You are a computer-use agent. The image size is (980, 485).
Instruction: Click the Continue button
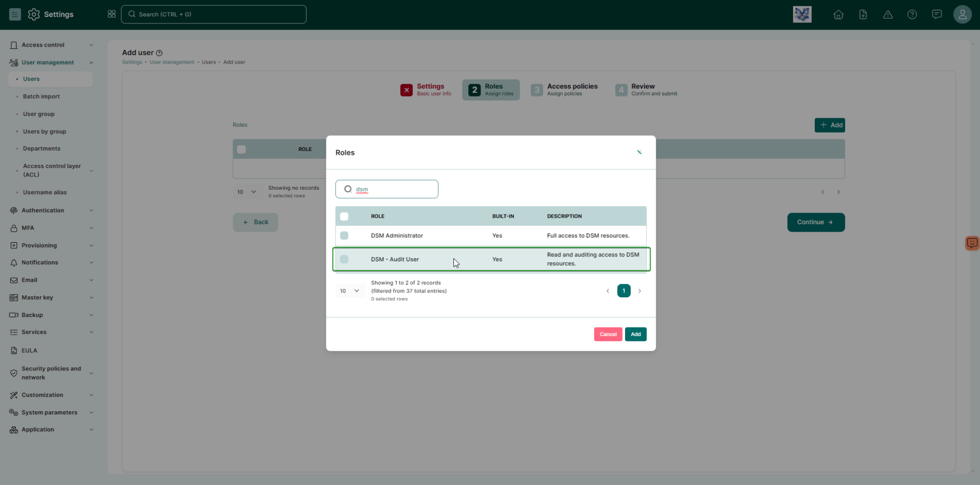pyautogui.click(x=816, y=222)
